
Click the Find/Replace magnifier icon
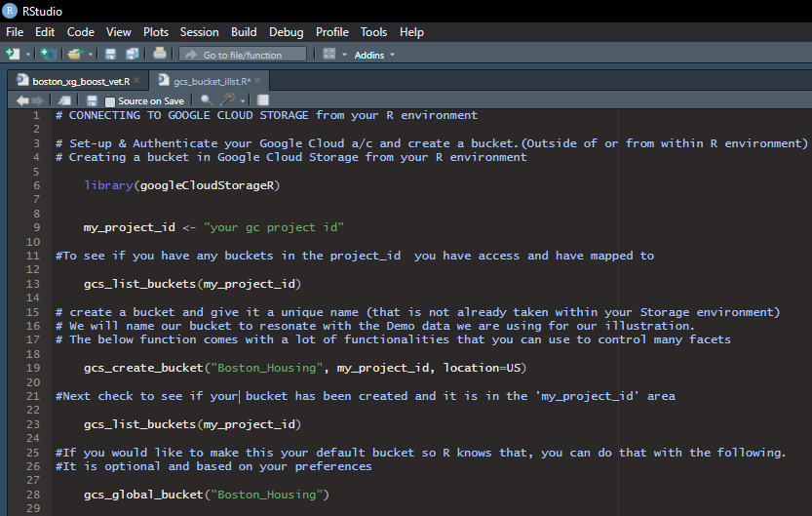[206, 100]
